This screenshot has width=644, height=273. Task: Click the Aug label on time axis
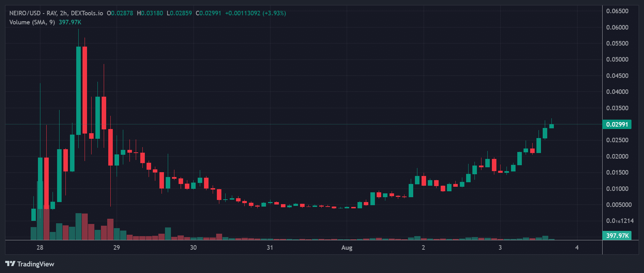click(x=347, y=248)
